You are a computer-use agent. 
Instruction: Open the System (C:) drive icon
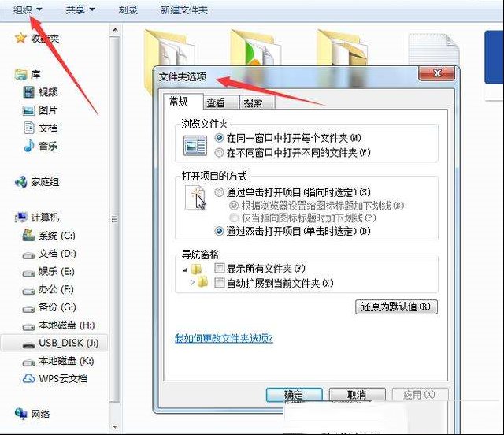pyautogui.click(x=28, y=236)
